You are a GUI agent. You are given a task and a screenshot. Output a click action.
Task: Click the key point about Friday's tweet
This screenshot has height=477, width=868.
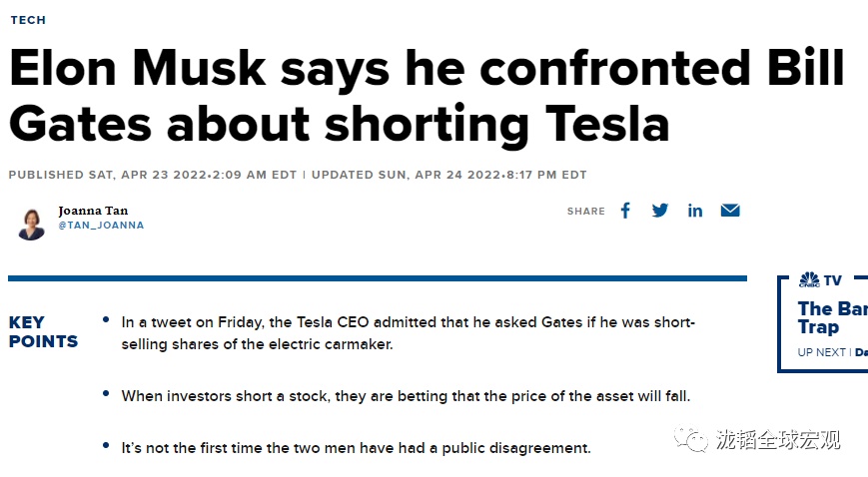click(408, 333)
